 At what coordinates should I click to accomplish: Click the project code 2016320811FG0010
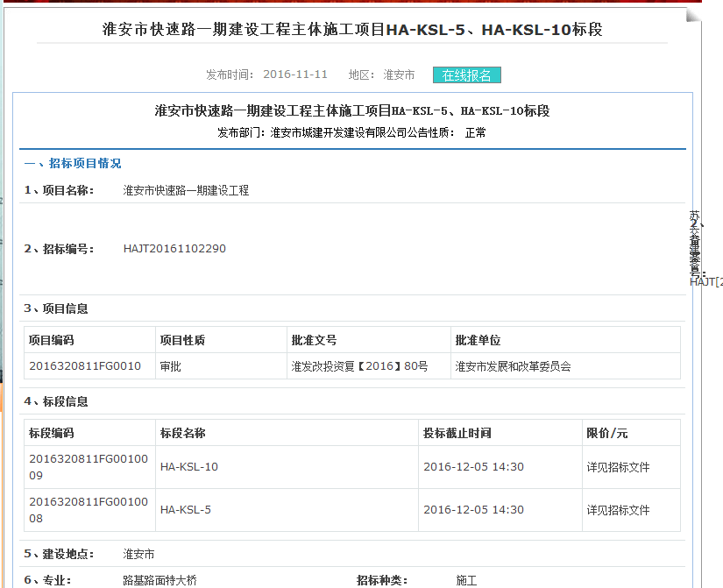pos(85,366)
